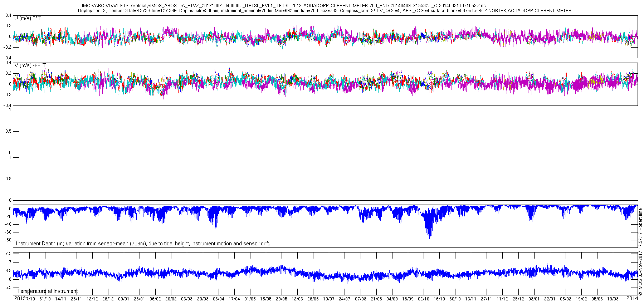Image resolution: width=644 pixels, height=304 pixels.
Task: Click the '29/05' date tick label
Action: [282, 299]
